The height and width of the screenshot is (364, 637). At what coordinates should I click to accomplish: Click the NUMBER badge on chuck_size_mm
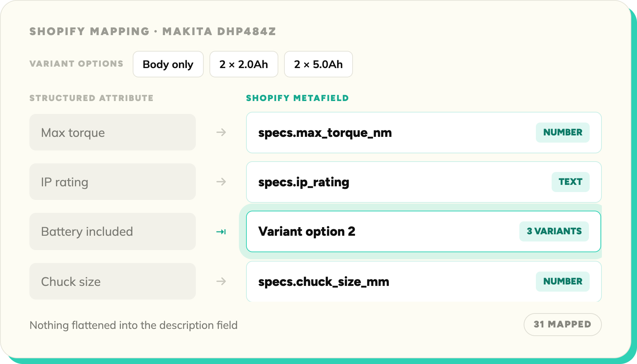[563, 282]
